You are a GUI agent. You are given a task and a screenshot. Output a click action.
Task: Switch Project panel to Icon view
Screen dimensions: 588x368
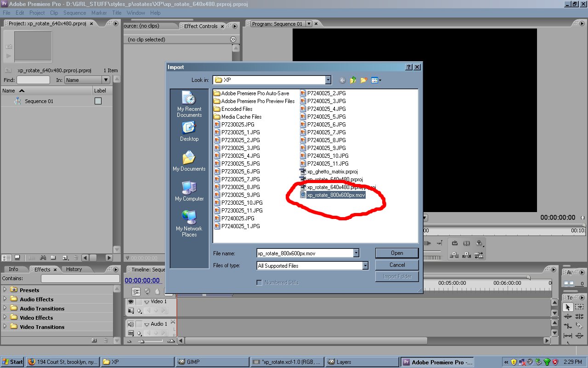[x=17, y=258]
